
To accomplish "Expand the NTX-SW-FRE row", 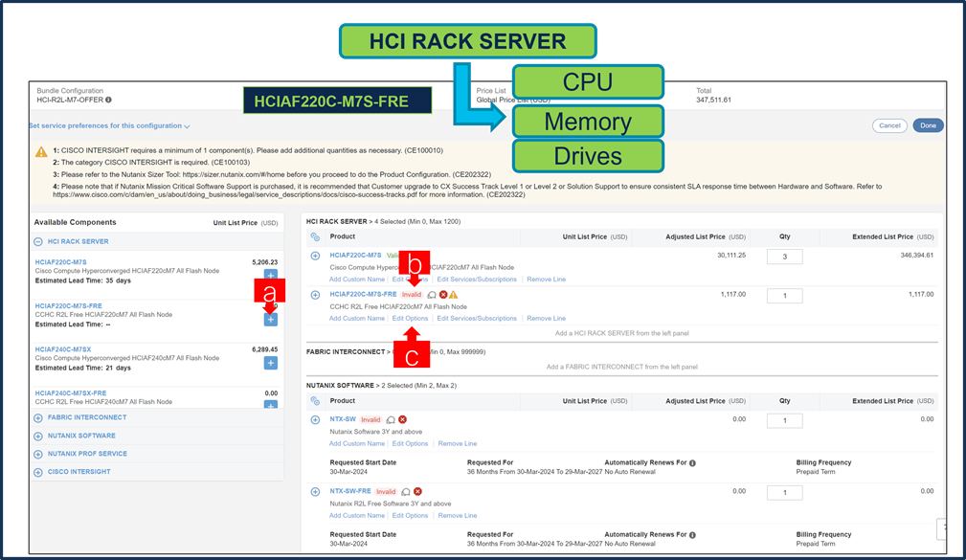I will 315,492.
